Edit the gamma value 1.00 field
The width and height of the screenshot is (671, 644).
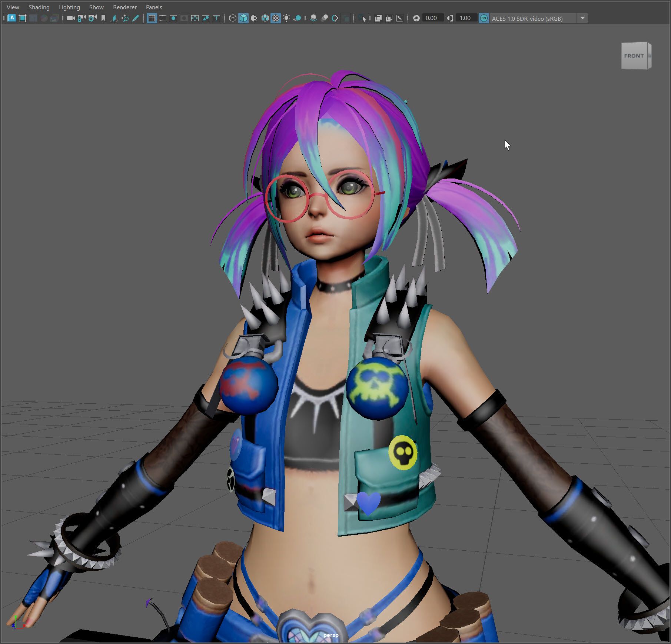(466, 18)
